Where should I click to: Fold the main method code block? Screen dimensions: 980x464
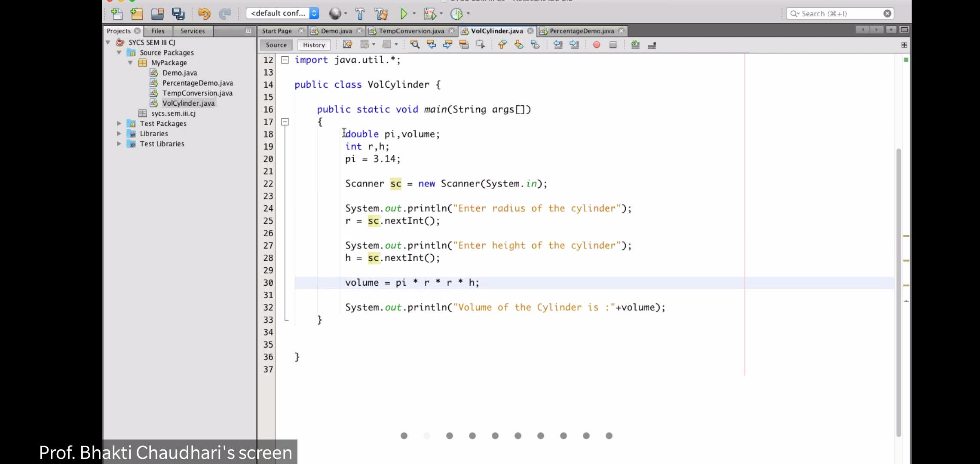285,122
